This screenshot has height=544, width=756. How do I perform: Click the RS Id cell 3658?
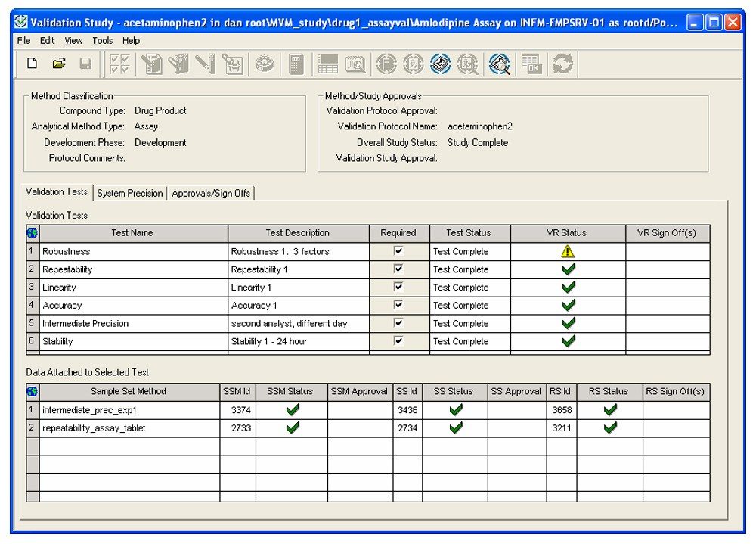(562, 410)
